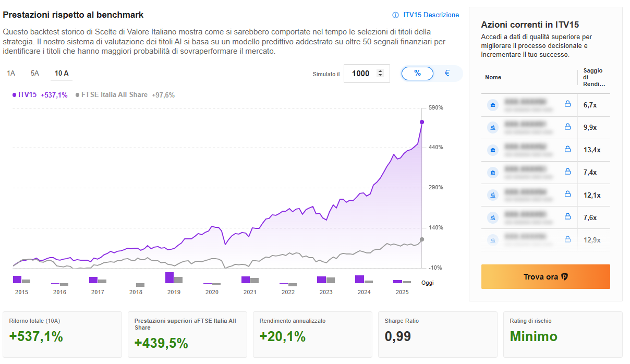
Task: Click the sector icon in the 6,7x row
Action: pyautogui.click(x=492, y=105)
